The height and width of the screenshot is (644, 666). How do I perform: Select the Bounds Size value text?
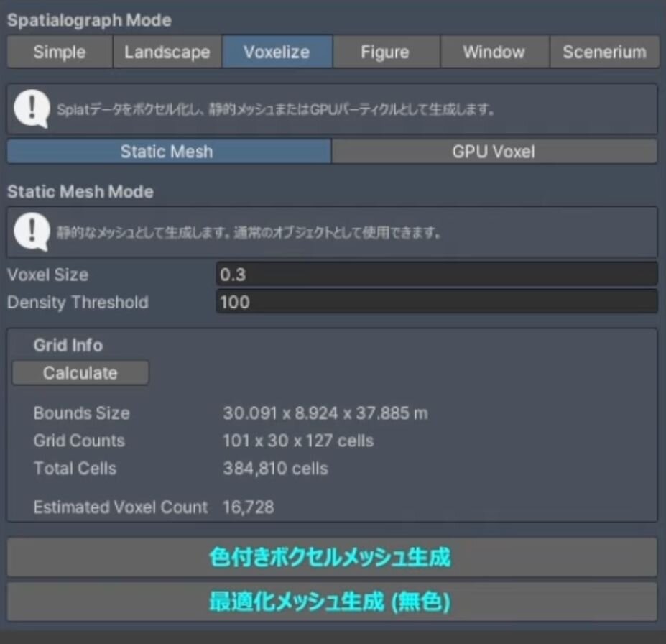[325, 413]
